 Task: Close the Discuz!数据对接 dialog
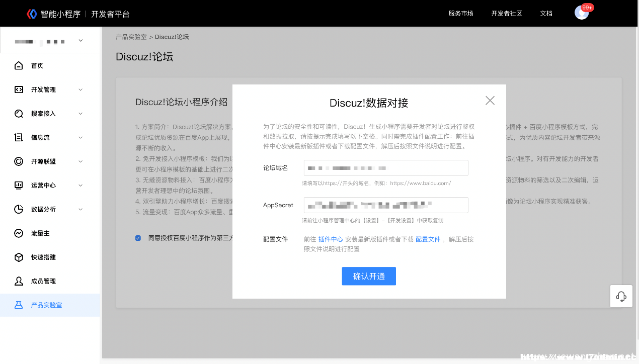coord(490,101)
